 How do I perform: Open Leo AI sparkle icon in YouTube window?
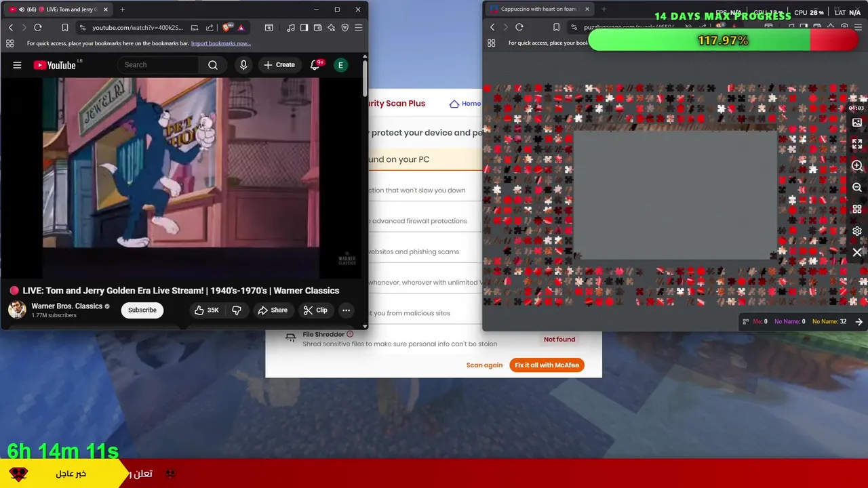point(331,27)
